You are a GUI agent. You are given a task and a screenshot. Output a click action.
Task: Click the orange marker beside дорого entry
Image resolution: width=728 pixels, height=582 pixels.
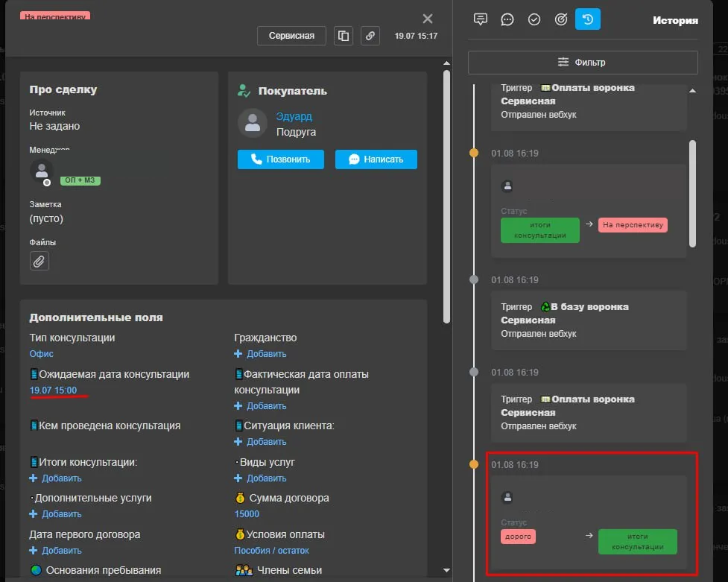pyautogui.click(x=474, y=464)
